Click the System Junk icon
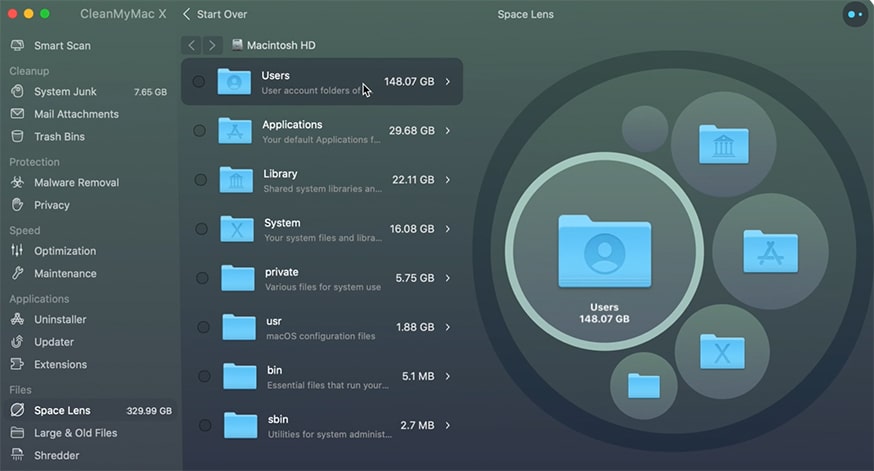874x471 pixels. [x=17, y=91]
